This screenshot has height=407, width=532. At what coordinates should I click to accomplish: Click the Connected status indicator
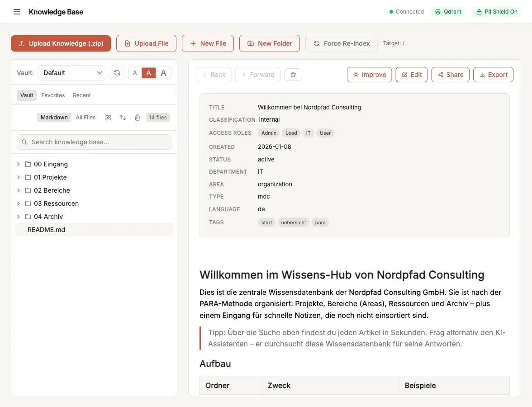(x=406, y=12)
